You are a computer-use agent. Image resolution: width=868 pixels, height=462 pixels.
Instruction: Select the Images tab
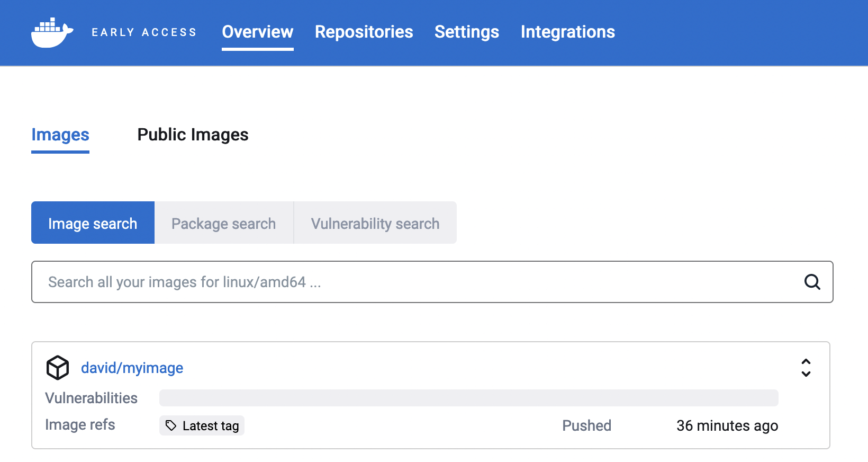pyautogui.click(x=60, y=135)
